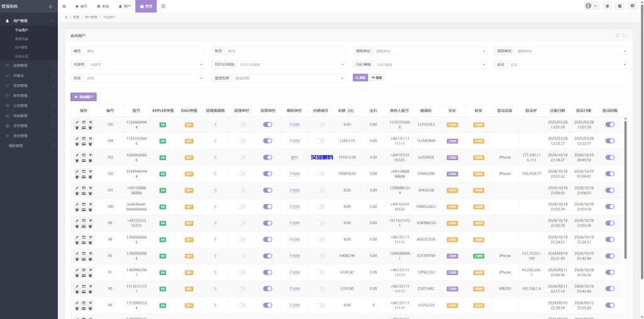This screenshot has height=319, width=644.
Task: Enable 提现单控 switch for user 103
Action: tap(241, 158)
